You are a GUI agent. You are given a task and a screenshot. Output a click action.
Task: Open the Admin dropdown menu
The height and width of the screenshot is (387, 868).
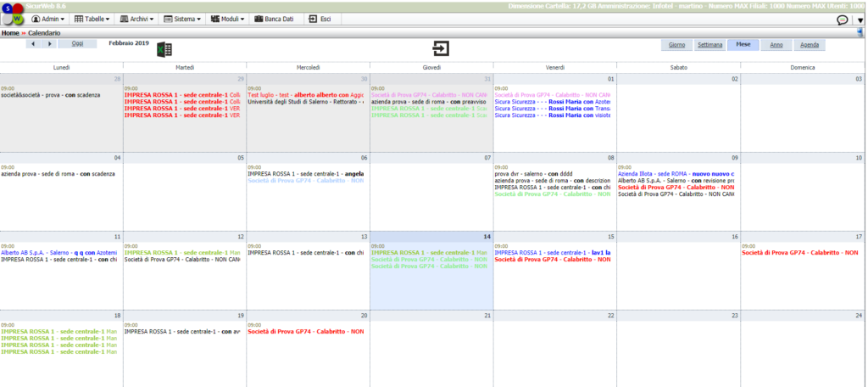[47, 19]
